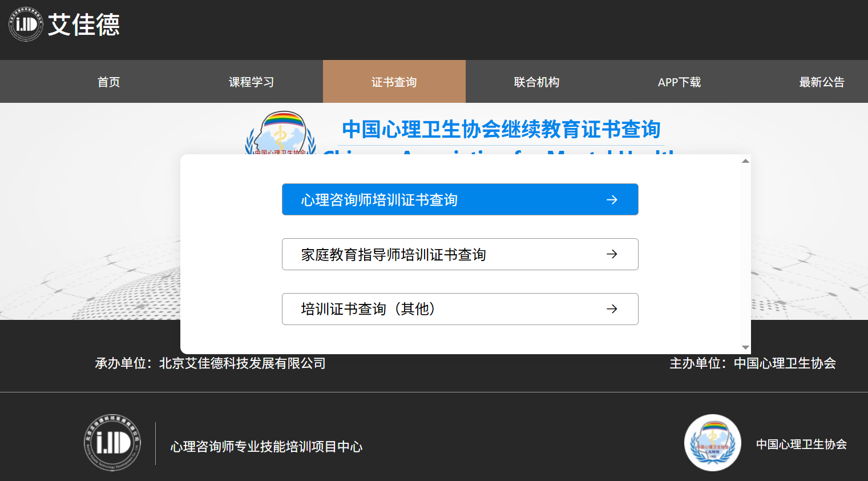Image resolution: width=868 pixels, height=481 pixels.
Task: Open the 首页 navigation tab
Action: coord(108,82)
